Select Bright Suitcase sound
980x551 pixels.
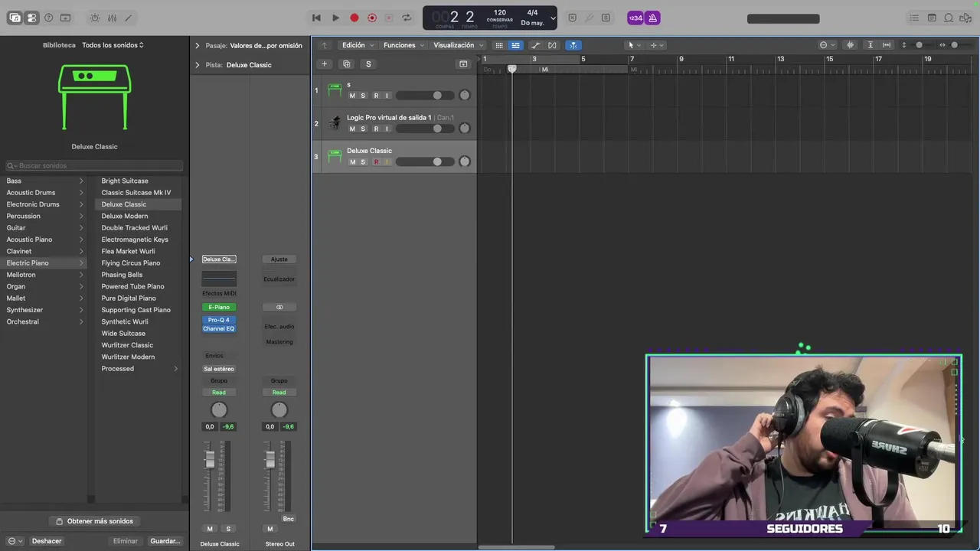point(125,181)
